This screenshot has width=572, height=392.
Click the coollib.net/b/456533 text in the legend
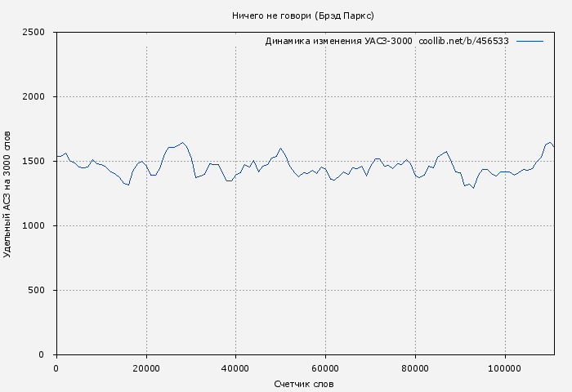(x=463, y=41)
